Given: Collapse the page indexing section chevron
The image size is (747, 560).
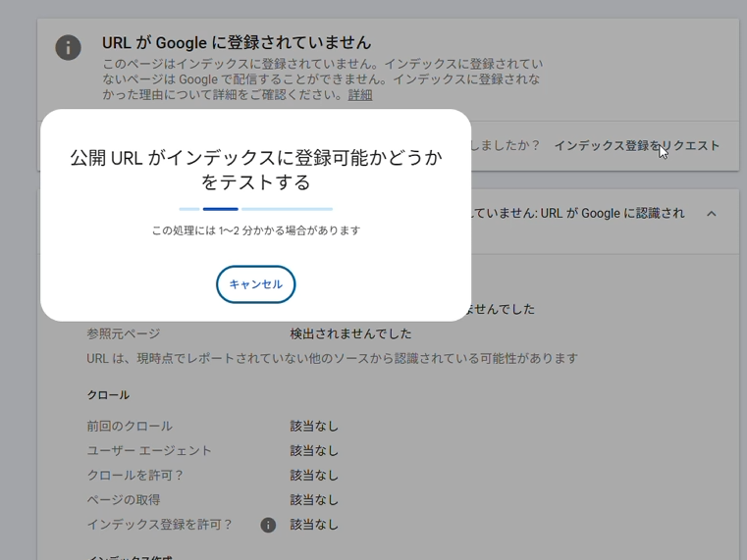Looking at the screenshot, I should click(712, 214).
